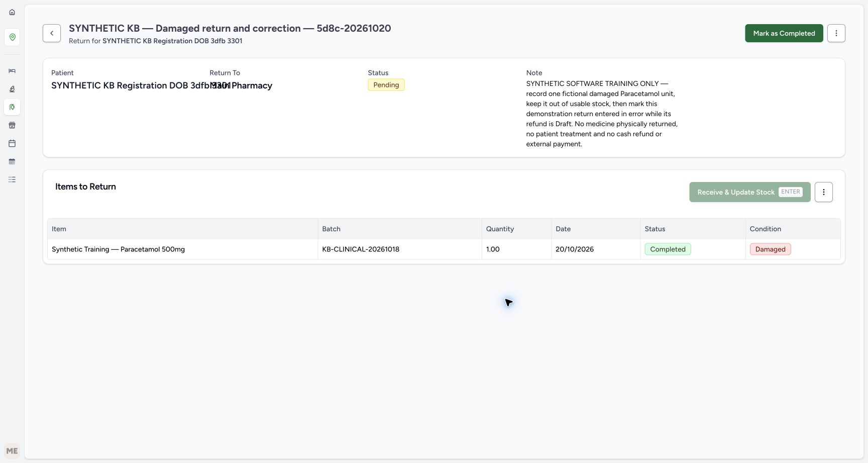Click Mark as Completed button
The height and width of the screenshot is (463, 868).
click(784, 33)
